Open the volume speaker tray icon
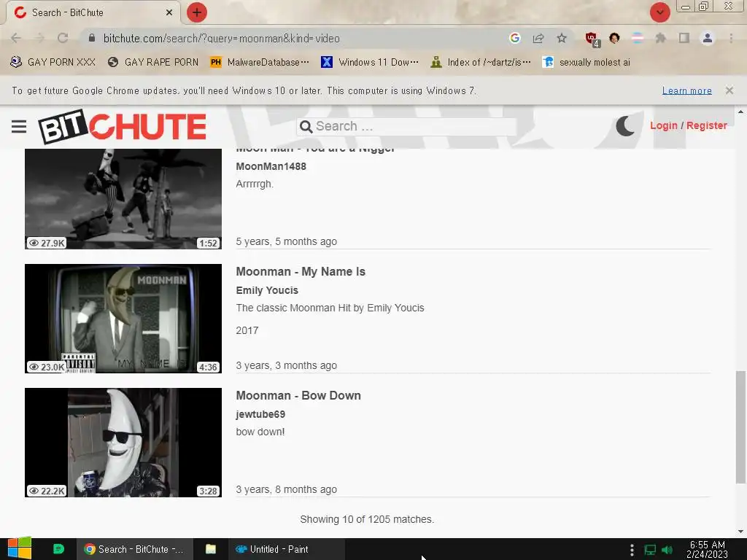Viewport: 747px width, 560px height. [667, 550]
